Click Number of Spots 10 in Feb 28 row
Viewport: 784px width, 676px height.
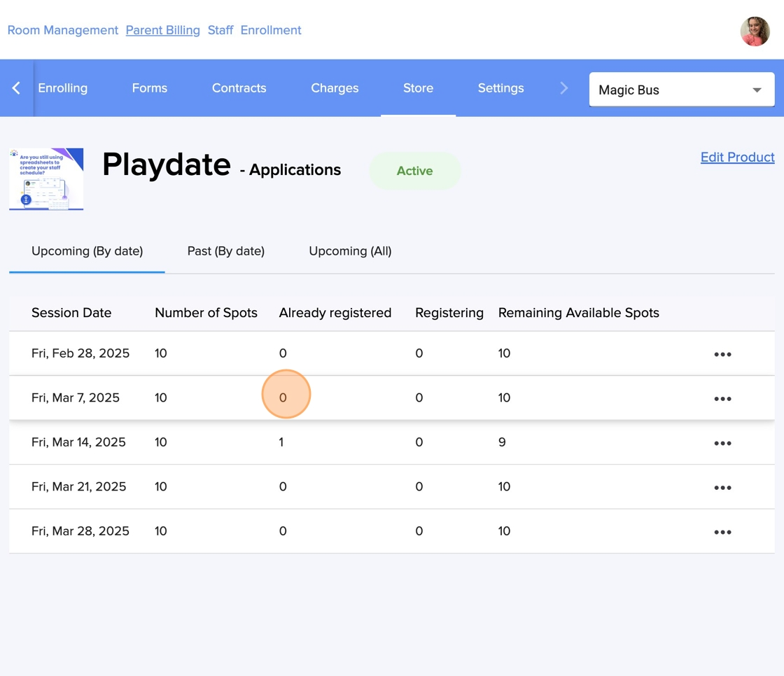pyautogui.click(x=160, y=353)
